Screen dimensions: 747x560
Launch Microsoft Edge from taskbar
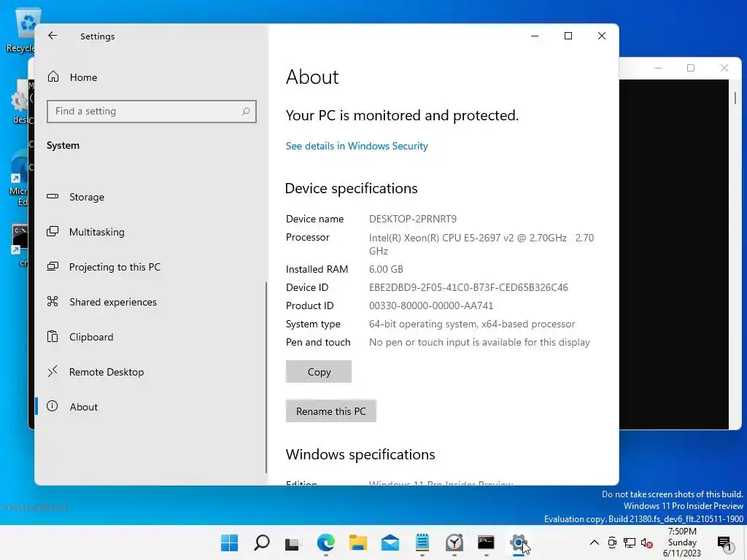tap(326, 542)
